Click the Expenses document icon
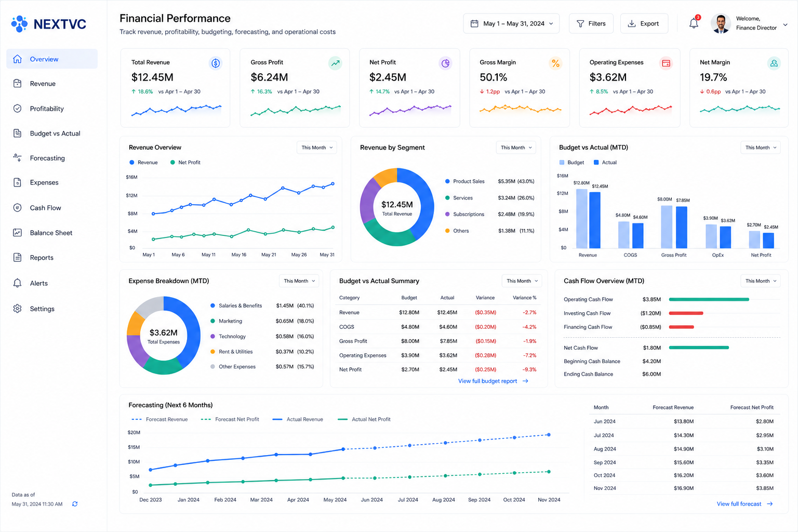The image size is (798, 532). tap(17, 182)
